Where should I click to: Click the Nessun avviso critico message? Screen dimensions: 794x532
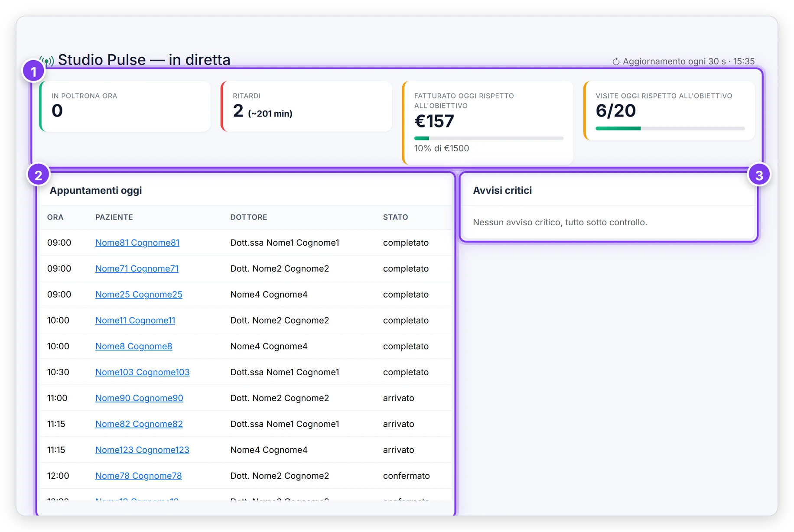tap(560, 222)
